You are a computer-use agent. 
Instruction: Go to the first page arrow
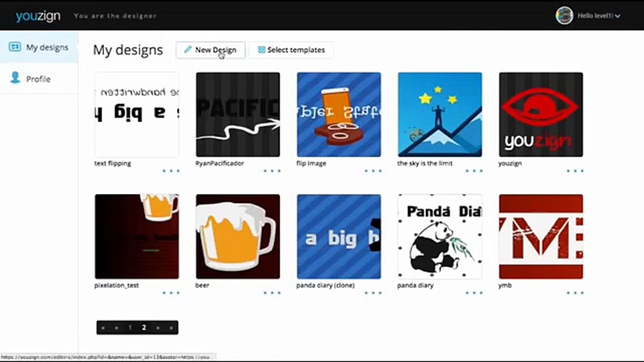point(103,328)
